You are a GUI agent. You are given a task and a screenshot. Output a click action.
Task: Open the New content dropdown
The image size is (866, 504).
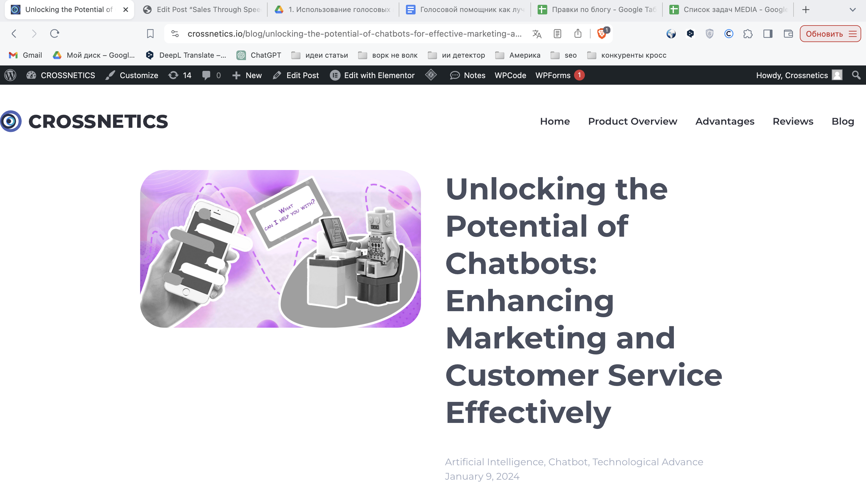tap(247, 75)
